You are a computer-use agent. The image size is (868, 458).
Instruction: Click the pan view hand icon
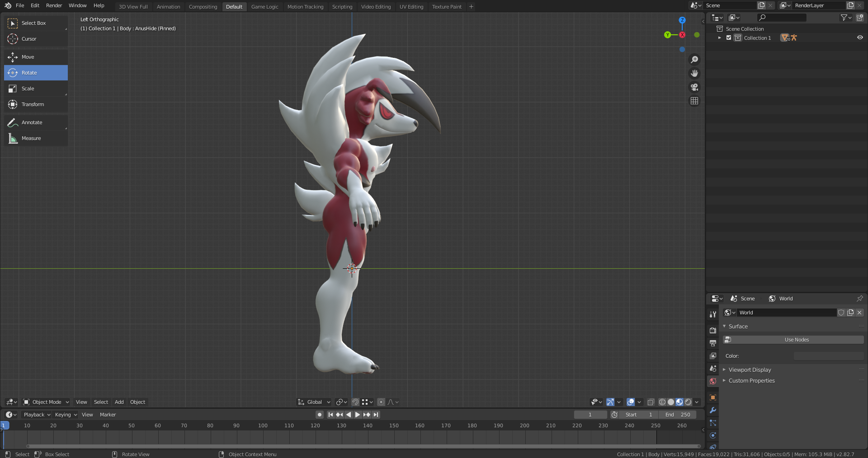pos(694,73)
